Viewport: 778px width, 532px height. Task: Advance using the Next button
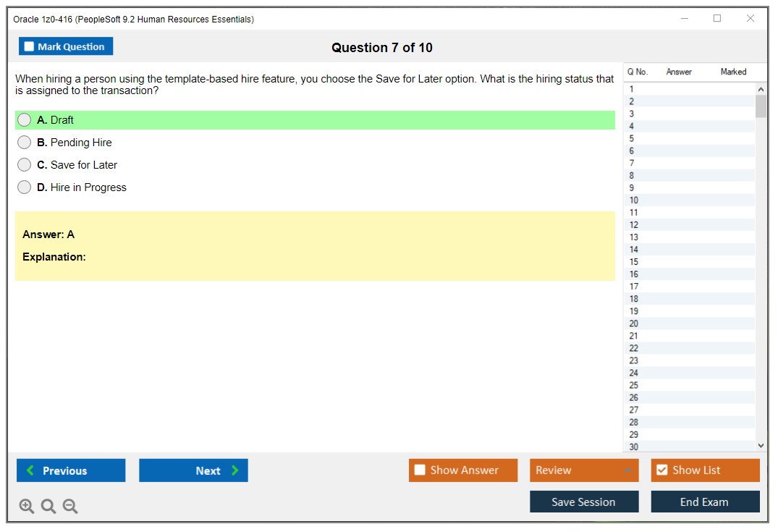193,470
